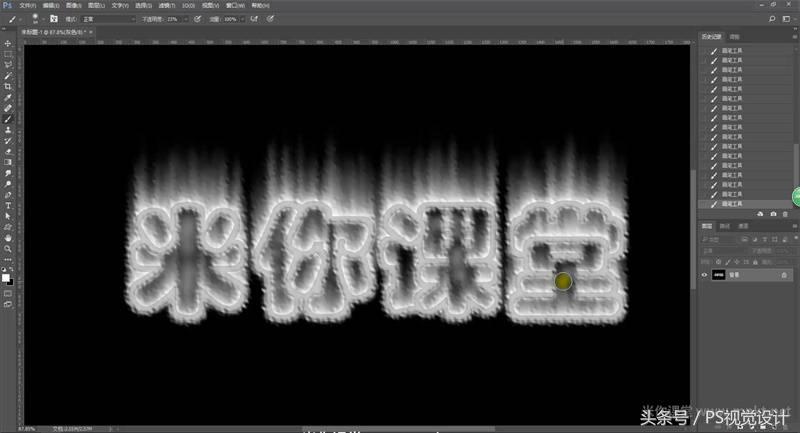Select the Lasso tool
The height and width of the screenshot is (433, 800).
point(8,65)
